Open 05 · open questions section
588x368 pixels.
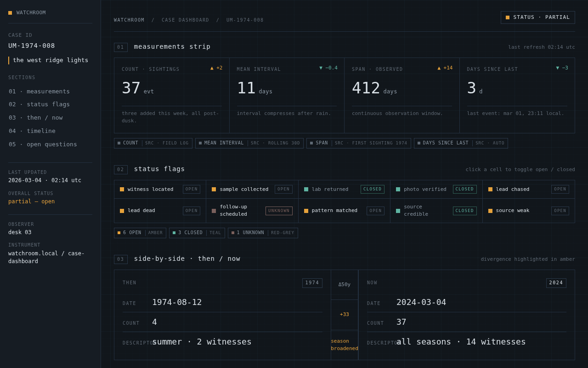coord(50,144)
